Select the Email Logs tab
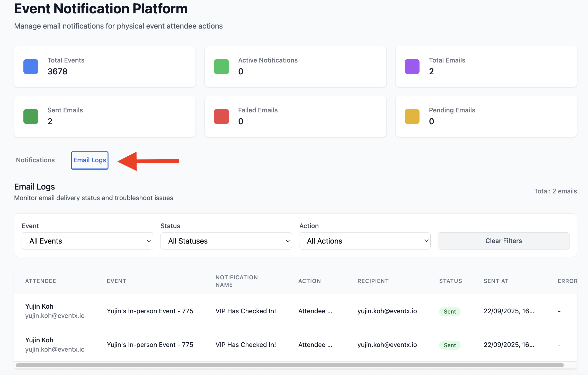The height and width of the screenshot is (375, 588). 90,160
